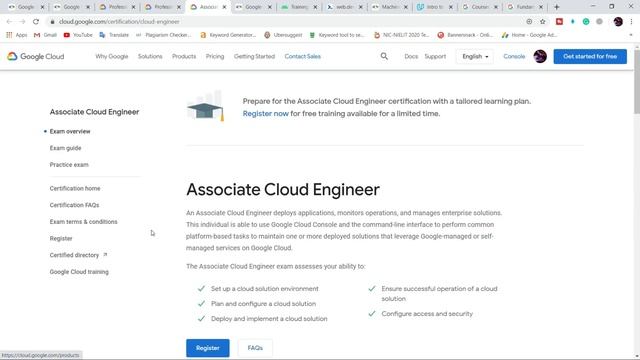Open the Support link

point(435,56)
